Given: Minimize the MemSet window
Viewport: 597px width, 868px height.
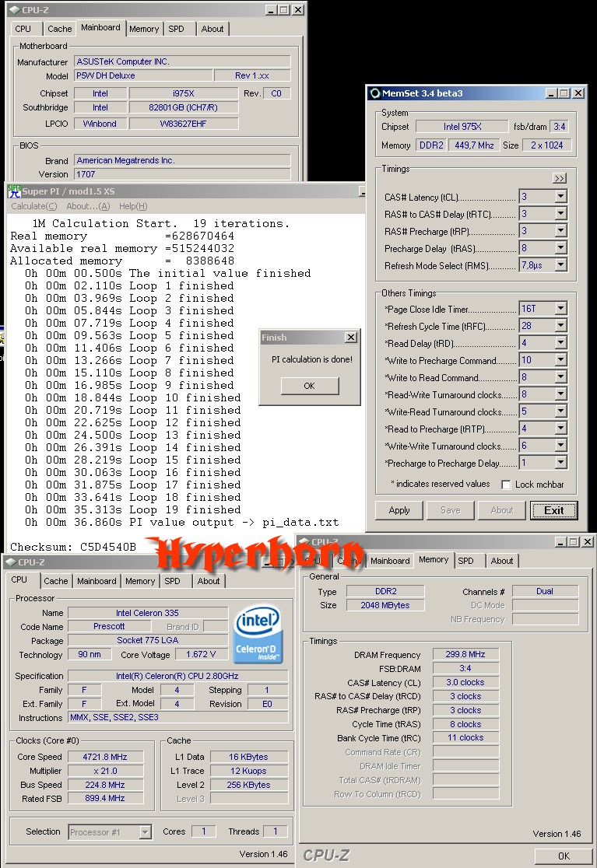Looking at the screenshot, I should pos(552,93).
